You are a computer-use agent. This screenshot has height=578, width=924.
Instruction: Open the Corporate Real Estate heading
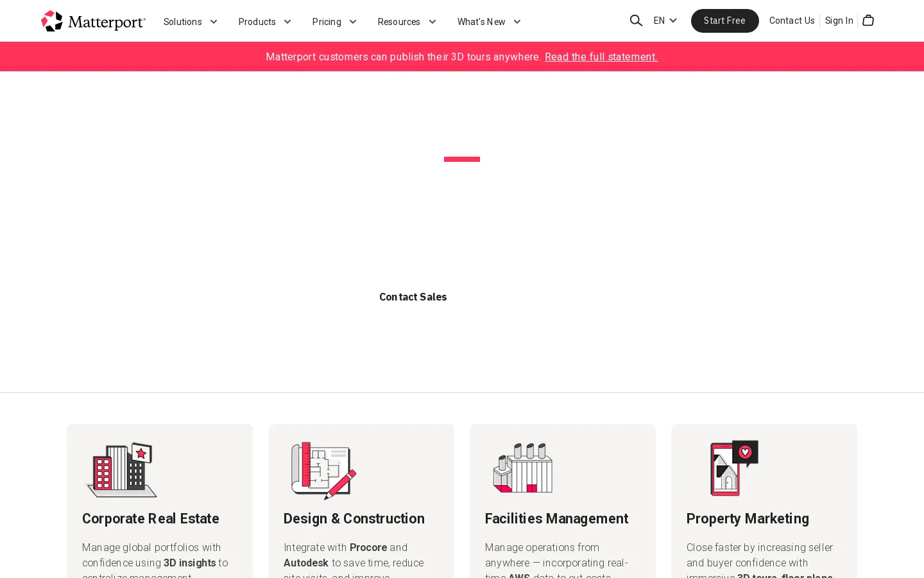coord(151,518)
